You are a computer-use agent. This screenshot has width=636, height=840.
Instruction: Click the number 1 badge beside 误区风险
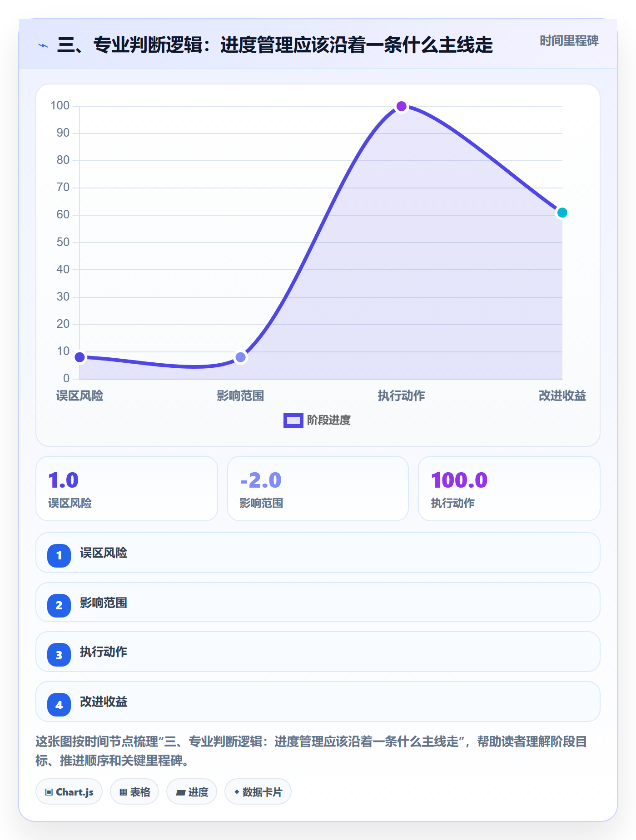tap(59, 555)
